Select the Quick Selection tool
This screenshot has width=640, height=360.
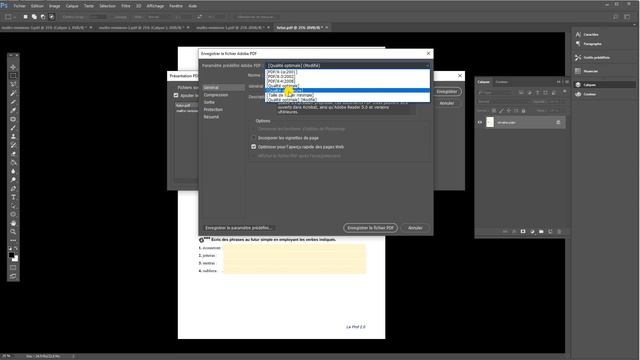13,93
